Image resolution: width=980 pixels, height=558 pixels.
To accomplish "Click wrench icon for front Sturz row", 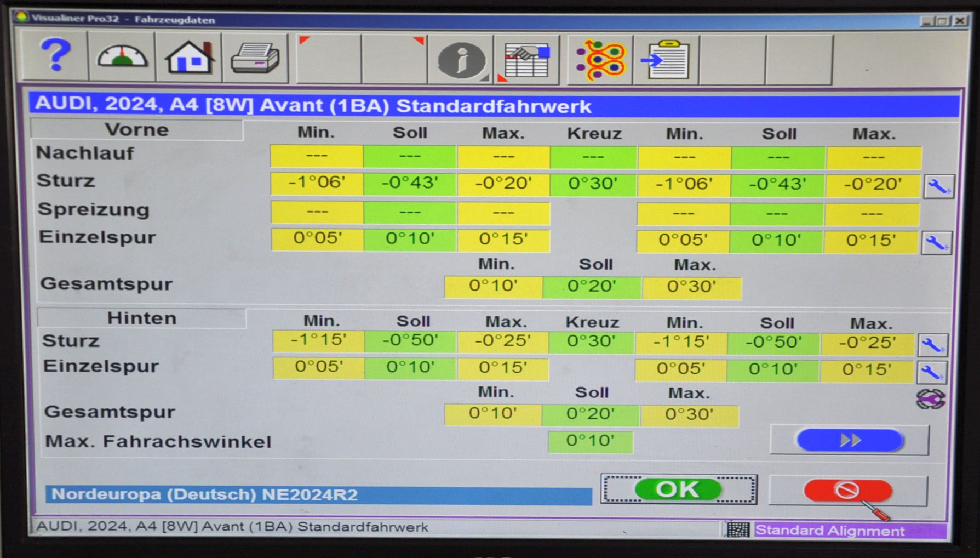I will click(939, 187).
